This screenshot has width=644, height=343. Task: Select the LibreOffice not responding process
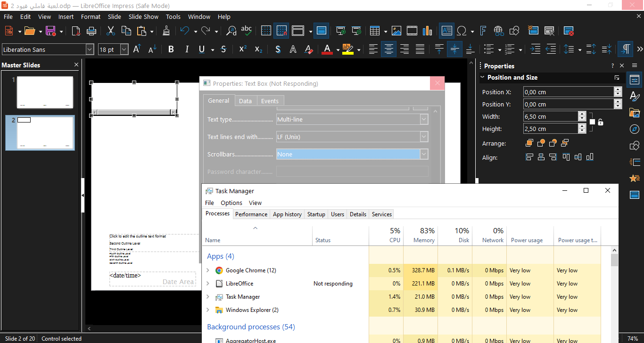[x=239, y=284]
